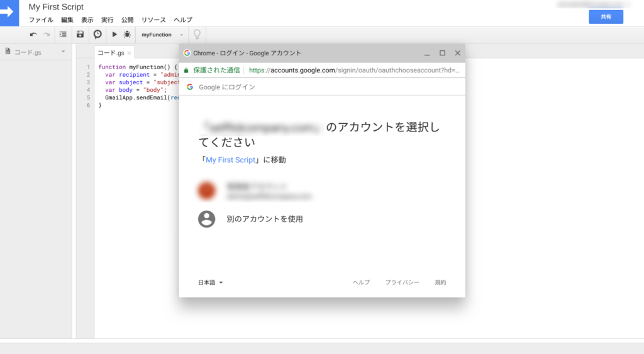The image size is (644, 354).
Task: Click the blue 共有 share button
Action: coord(606,17)
